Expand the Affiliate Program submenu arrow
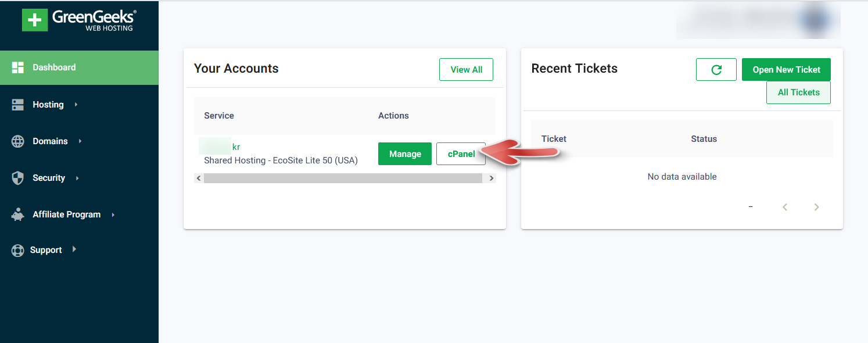Screen dimensions: 868x343 click(x=113, y=215)
